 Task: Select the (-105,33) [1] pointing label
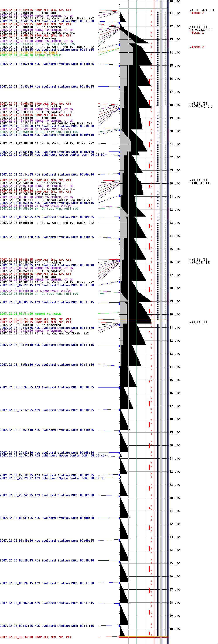pos(203,10)
